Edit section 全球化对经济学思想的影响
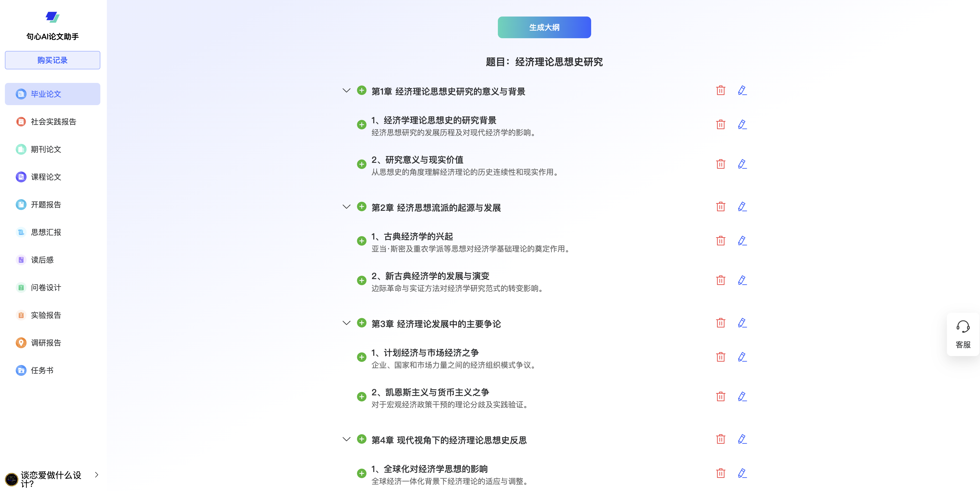The width and height of the screenshot is (980, 491). 742,473
